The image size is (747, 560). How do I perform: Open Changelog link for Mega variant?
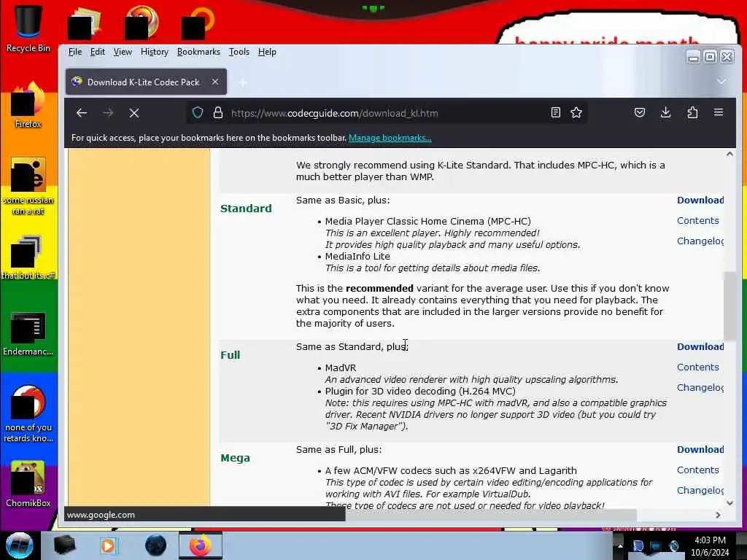click(700, 491)
